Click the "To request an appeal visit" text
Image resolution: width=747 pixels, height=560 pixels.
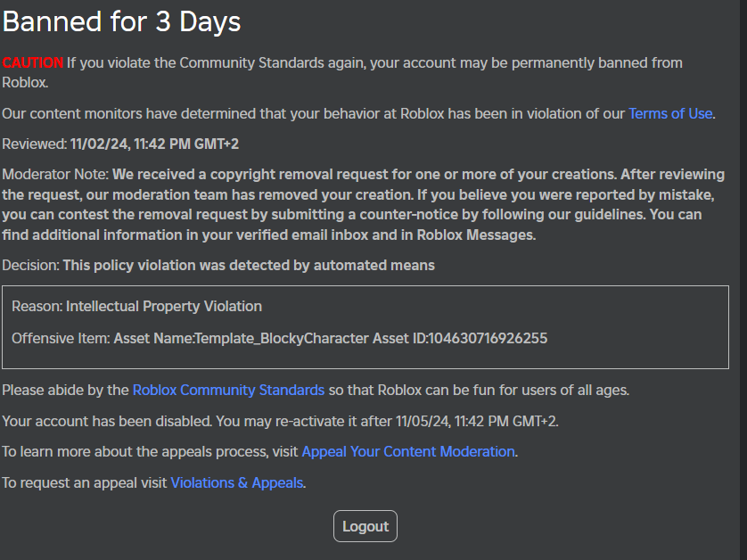[85, 482]
